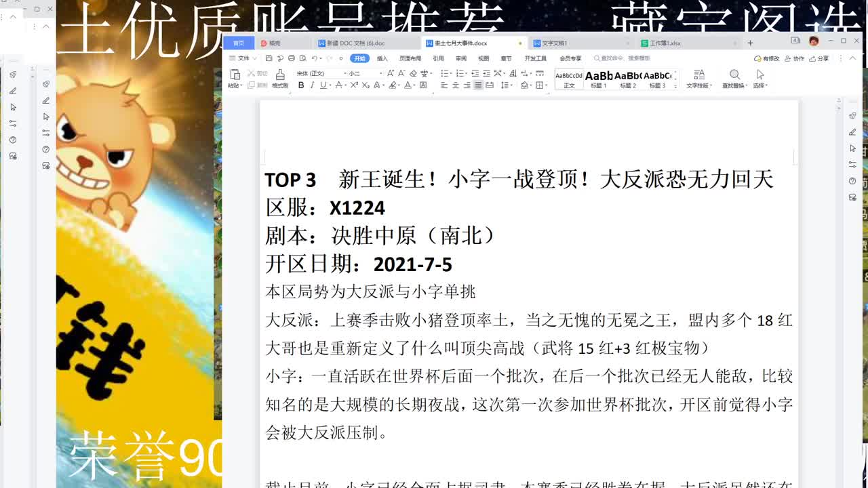Toggle Underline formatting
This screenshot has width=868, height=488.
(x=323, y=85)
